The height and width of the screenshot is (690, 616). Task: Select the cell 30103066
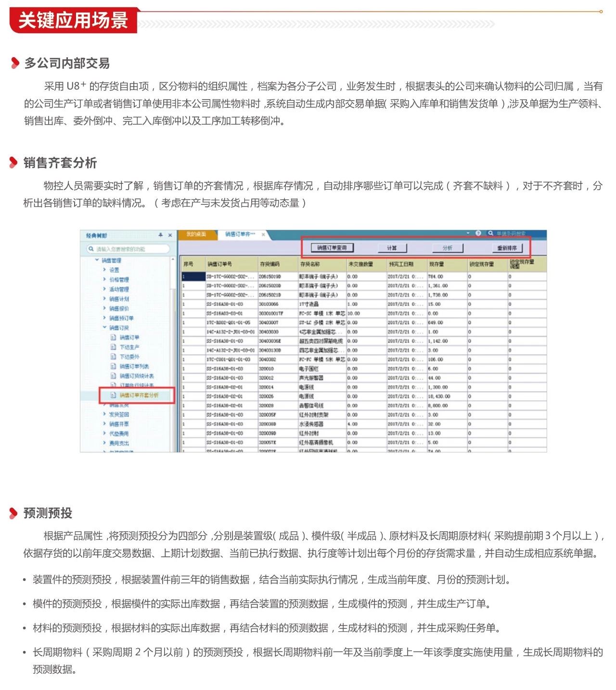coord(278,304)
